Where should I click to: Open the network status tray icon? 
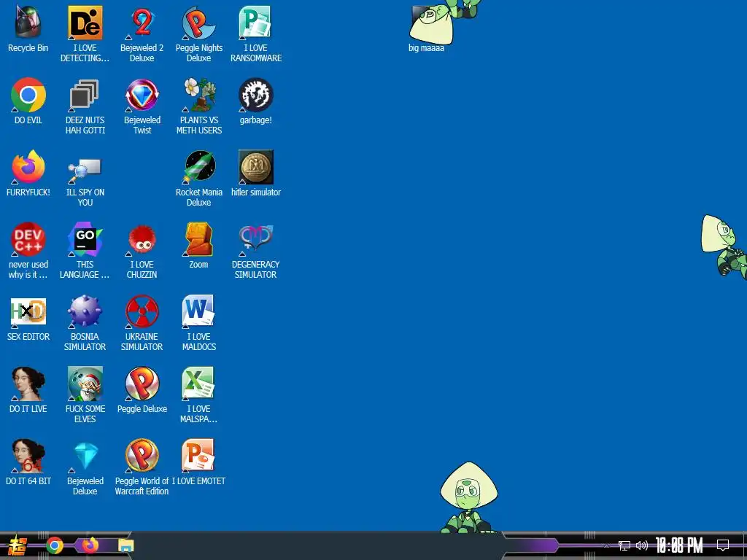tap(624, 545)
